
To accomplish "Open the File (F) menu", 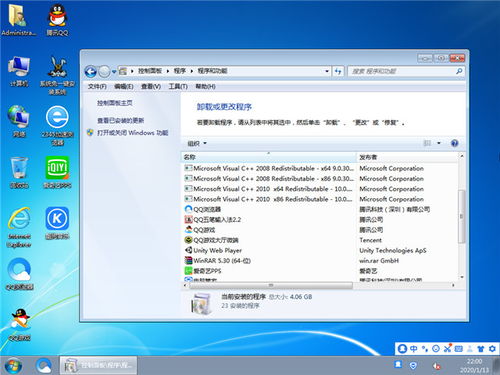I will (x=97, y=87).
